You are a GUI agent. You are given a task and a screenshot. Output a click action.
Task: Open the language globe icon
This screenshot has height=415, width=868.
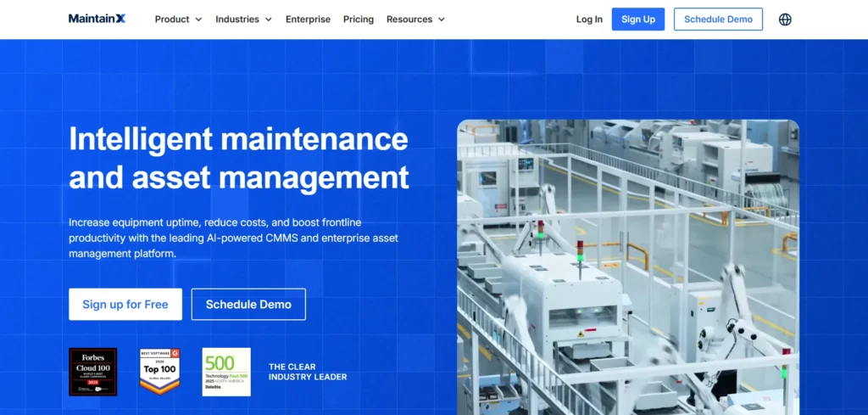pyautogui.click(x=785, y=20)
